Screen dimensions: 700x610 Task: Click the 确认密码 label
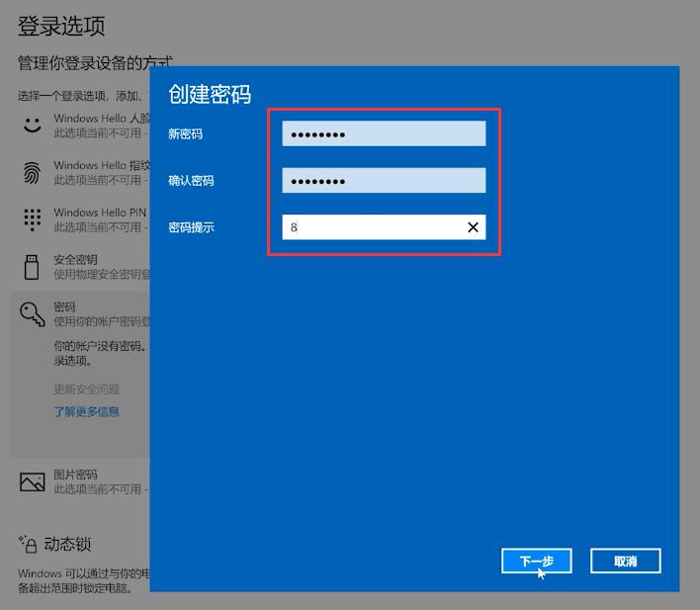(x=191, y=181)
